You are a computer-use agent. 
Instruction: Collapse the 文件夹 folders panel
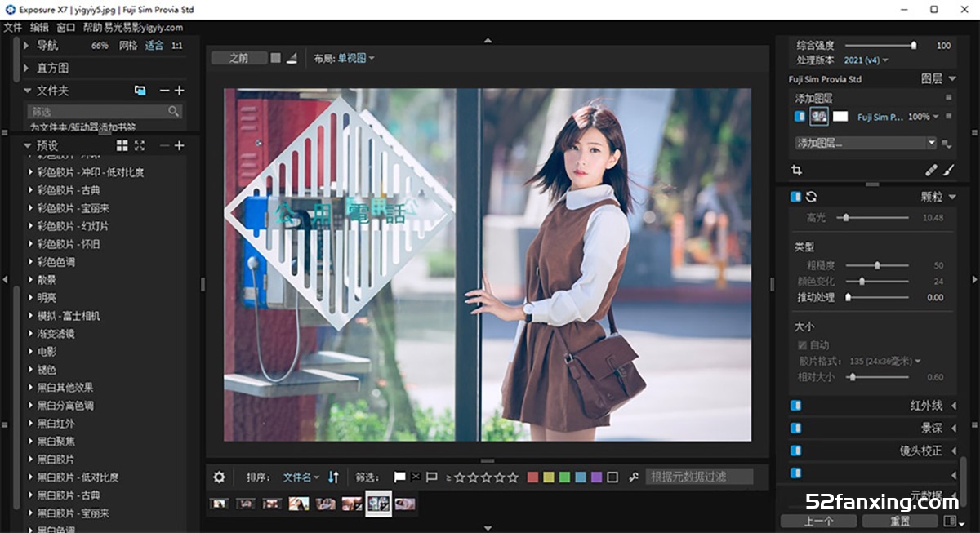[x=27, y=91]
